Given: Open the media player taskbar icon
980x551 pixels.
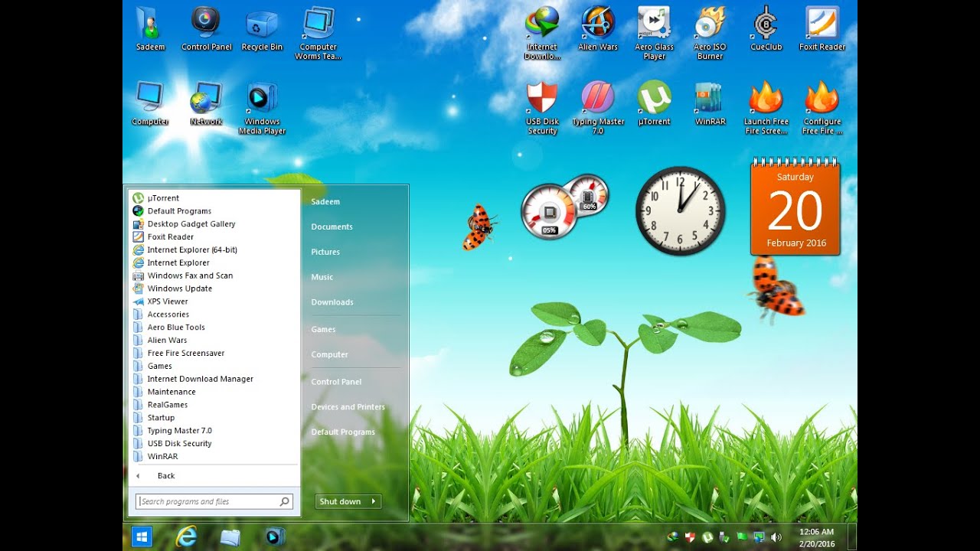Looking at the screenshot, I should pyautogui.click(x=275, y=537).
